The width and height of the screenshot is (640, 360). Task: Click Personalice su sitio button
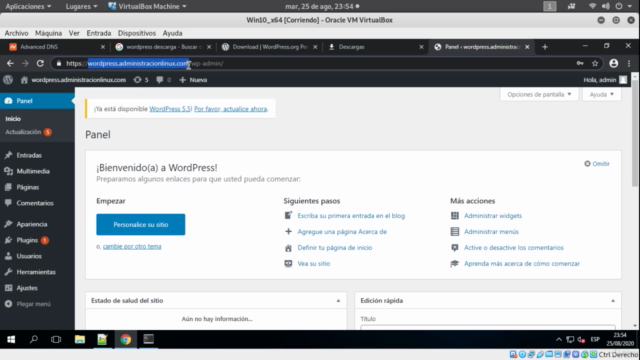[x=140, y=224]
